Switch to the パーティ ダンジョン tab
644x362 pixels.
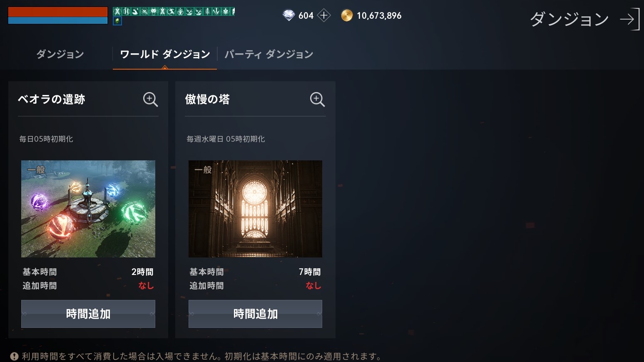269,54
